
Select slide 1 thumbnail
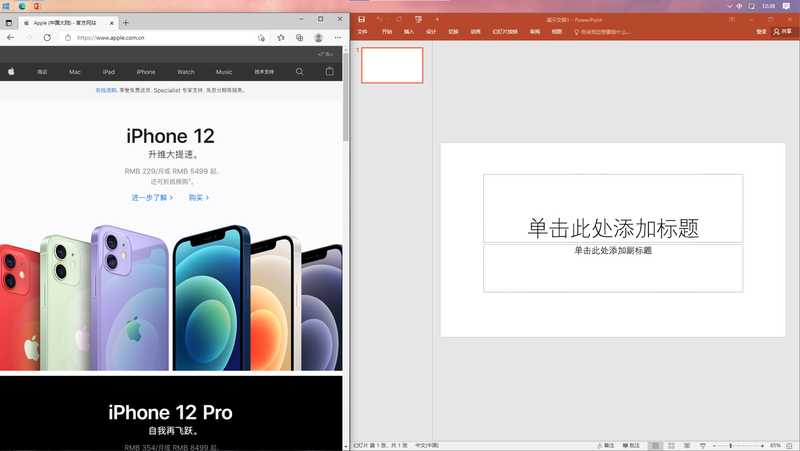[x=392, y=65]
